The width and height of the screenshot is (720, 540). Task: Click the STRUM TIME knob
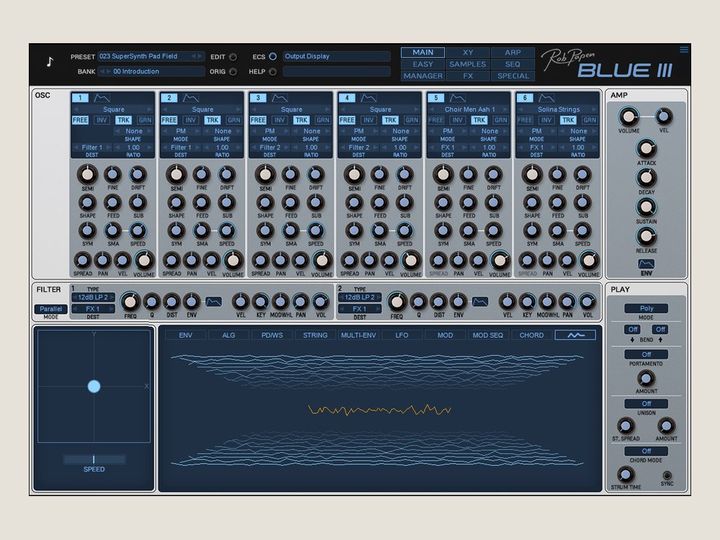coord(625,474)
